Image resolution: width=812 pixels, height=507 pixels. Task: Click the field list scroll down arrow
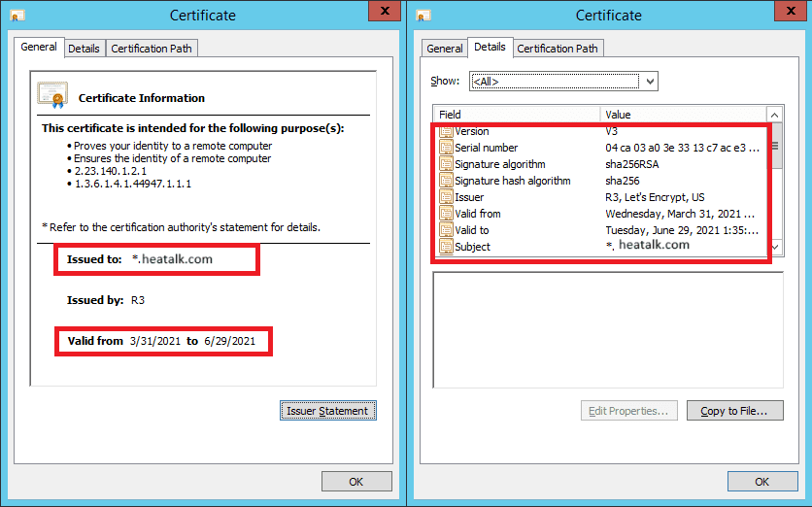(775, 247)
